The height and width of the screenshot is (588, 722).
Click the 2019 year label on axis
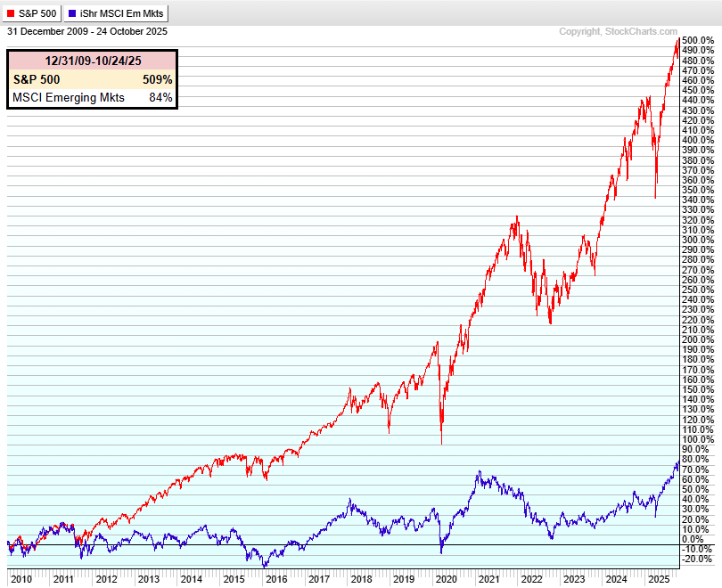(x=404, y=579)
